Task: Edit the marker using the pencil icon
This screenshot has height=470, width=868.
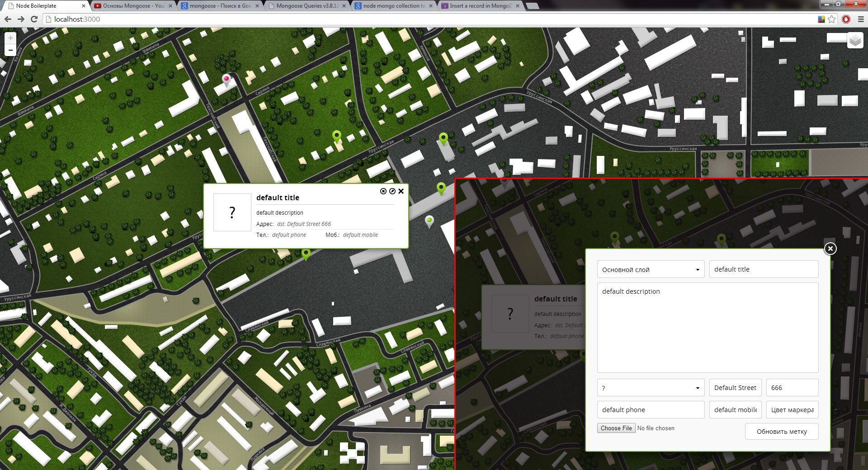Action: click(392, 191)
